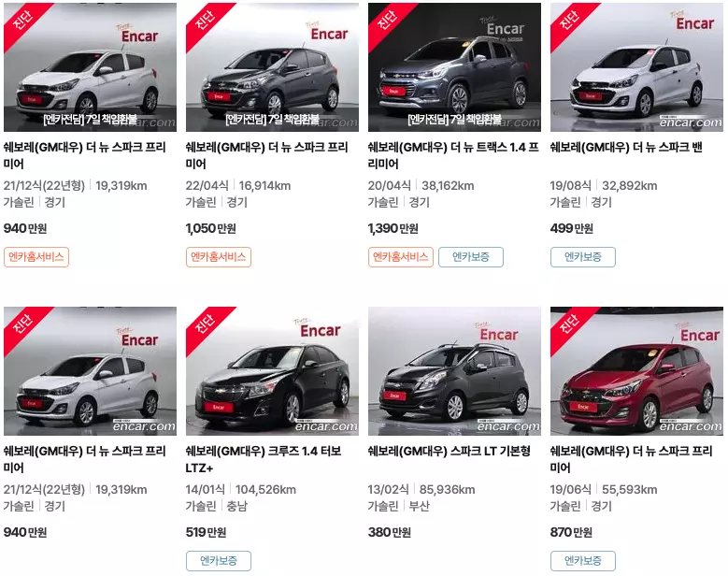The width and height of the screenshot is (728, 576).
Task: Click the 진단 ribbon on the Trax photo
Action: (387, 21)
